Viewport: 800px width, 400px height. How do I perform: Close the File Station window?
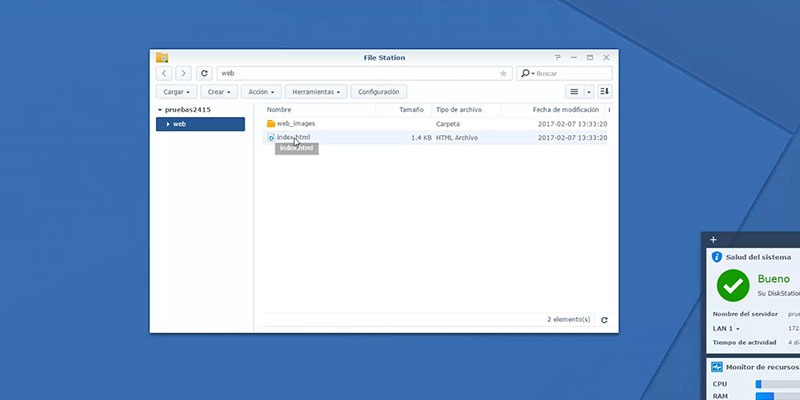click(x=606, y=58)
